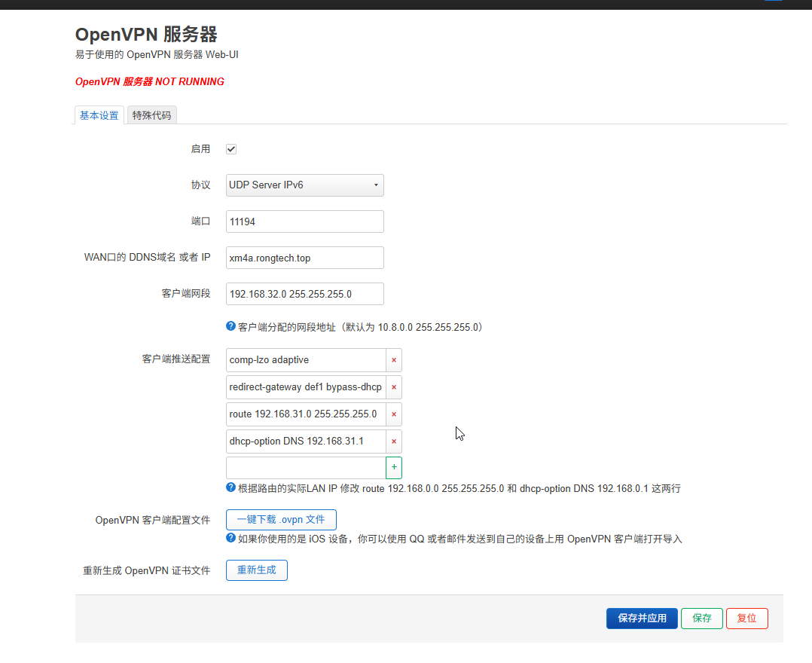Viewport: 812px width, 663px height.
Task: Click the WAN口的 DDNS域名 或者 IP label
Action: [x=147, y=258]
